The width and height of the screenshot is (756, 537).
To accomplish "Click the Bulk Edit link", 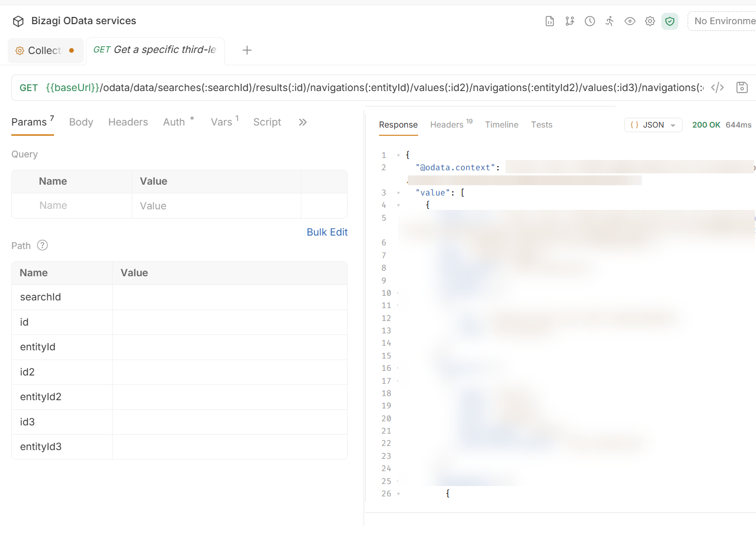I will (327, 232).
